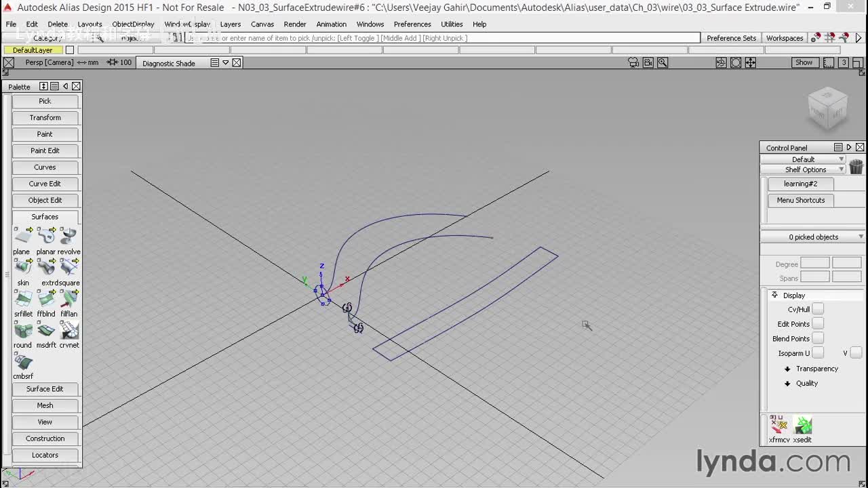This screenshot has height=488, width=868.
Task: Click the curve snap magnet icon
Action: (x=844, y=38)
